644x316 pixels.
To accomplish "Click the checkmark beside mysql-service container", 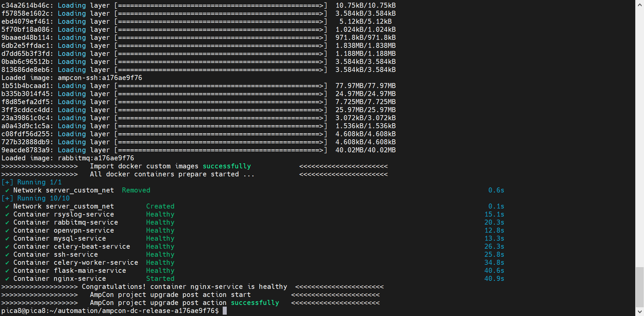I will (x=7, y=239).
